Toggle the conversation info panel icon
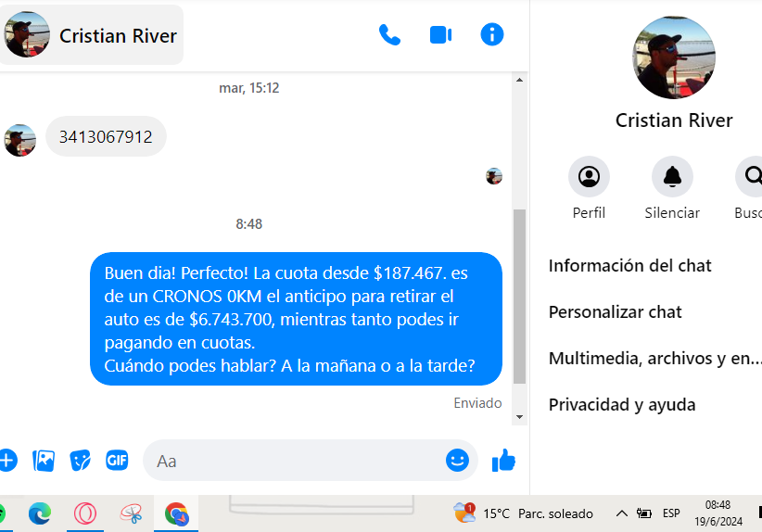The height and width of the screenshot is (532, 762). [x=492, y=35]
